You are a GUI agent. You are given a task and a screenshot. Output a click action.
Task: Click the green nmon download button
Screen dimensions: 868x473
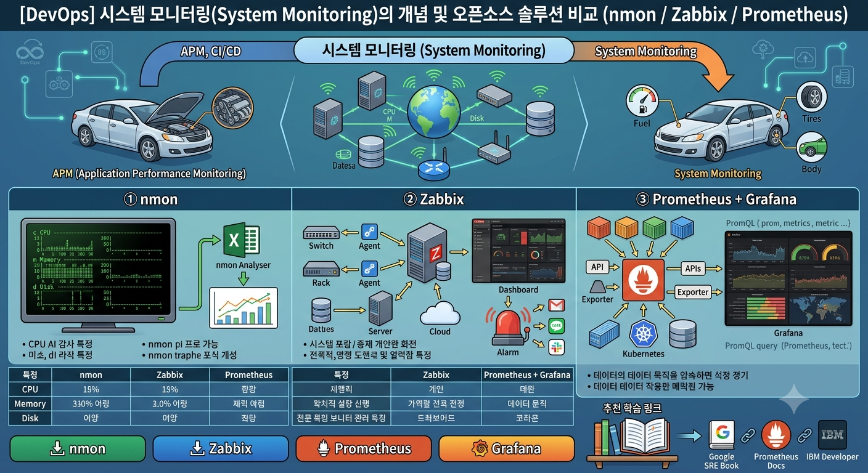[x=78, y=448]
